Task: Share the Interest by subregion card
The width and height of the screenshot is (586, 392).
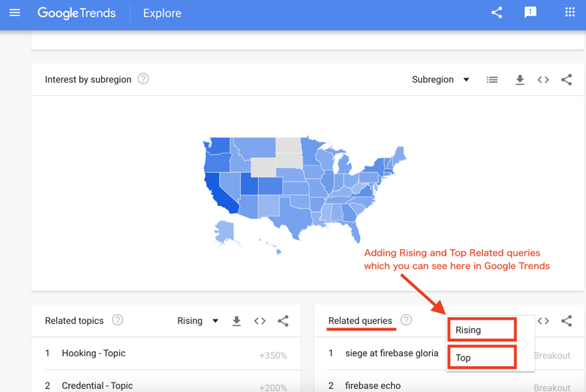Action: (566, 80)
